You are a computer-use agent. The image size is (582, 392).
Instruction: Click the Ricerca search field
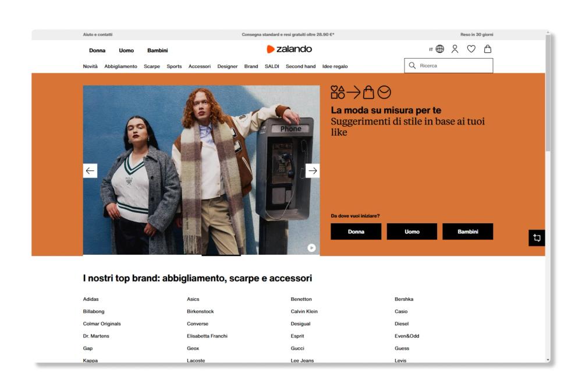(449, 66)
